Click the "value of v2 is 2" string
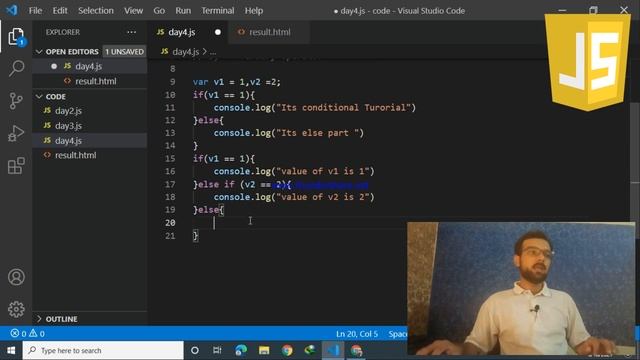The width and height of the screenshot is (640, 360). pos(322,197)
